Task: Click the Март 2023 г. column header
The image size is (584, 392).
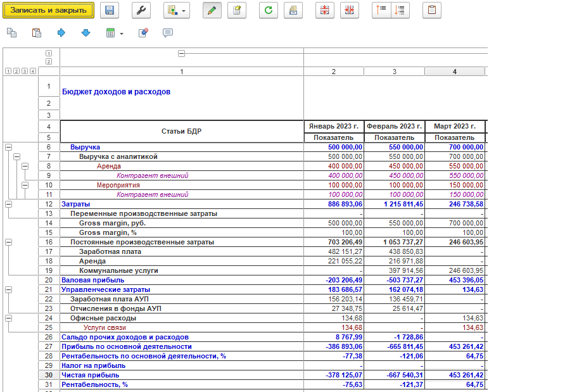Action: coord(455,126)
